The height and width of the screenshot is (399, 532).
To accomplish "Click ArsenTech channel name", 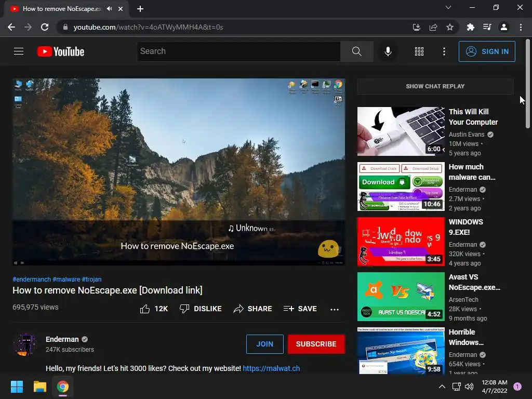I will click(463, 300).
